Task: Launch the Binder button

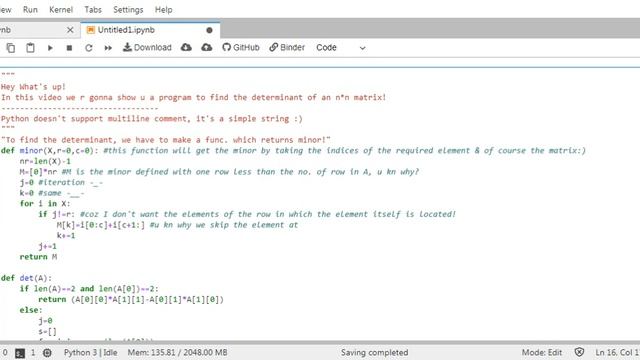Action: tap(287, 47)
